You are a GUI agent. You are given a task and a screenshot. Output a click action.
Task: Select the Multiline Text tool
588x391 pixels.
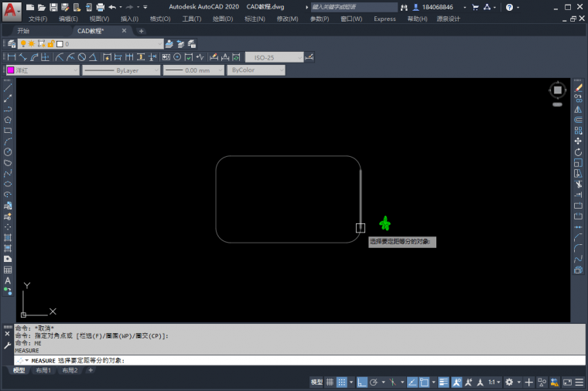pyautogui.click(x=8, y=280)
